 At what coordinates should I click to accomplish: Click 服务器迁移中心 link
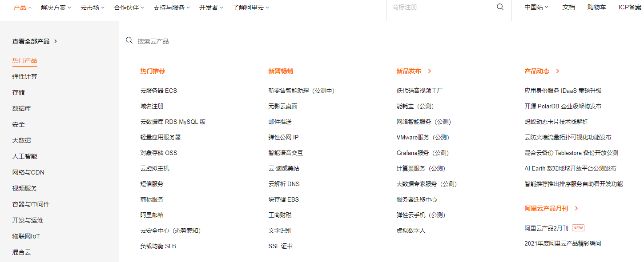click(x=417, y=199)
